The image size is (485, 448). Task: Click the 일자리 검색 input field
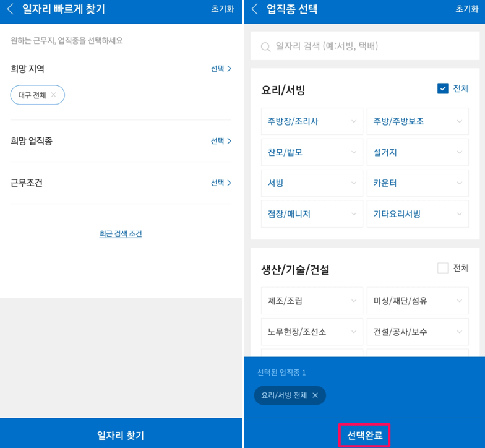tap(365, 46)
